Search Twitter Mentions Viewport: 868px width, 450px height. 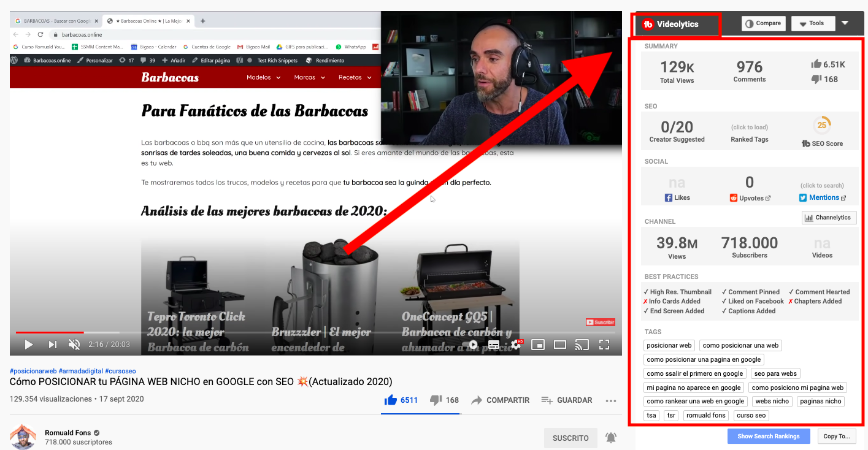pyautogui.click(x=823, y=197)
